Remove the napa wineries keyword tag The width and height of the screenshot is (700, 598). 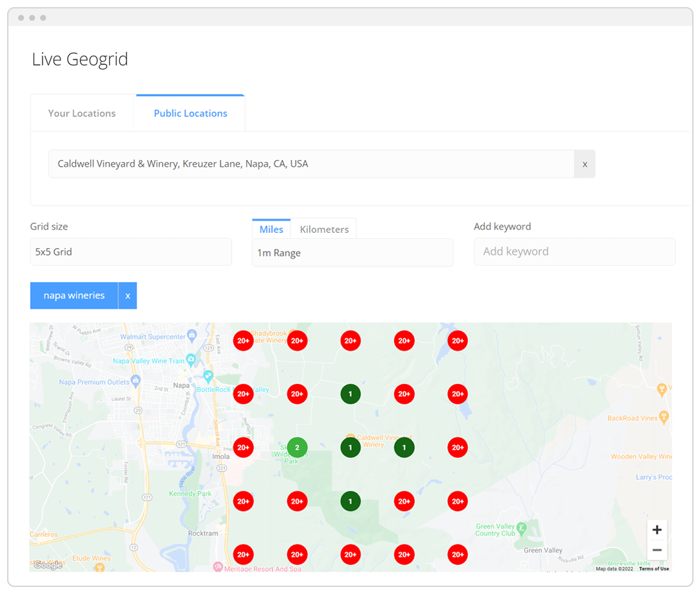click(x=128, y=296)
